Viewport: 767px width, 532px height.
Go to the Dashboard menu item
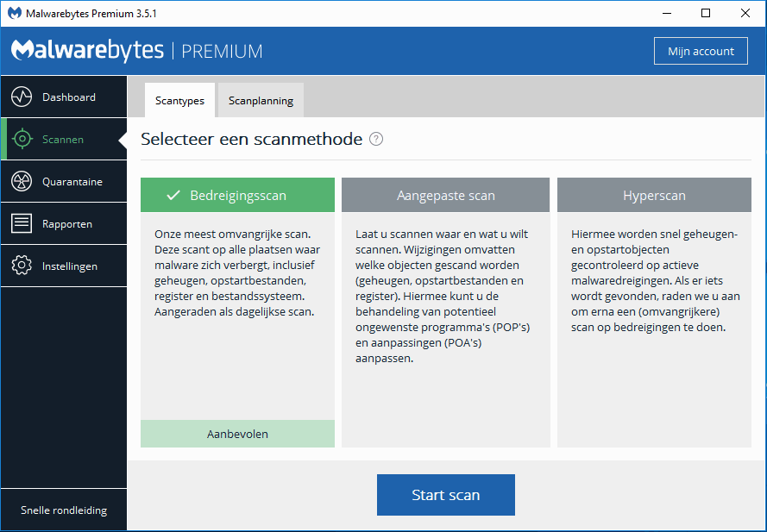[x=69, y=97]
